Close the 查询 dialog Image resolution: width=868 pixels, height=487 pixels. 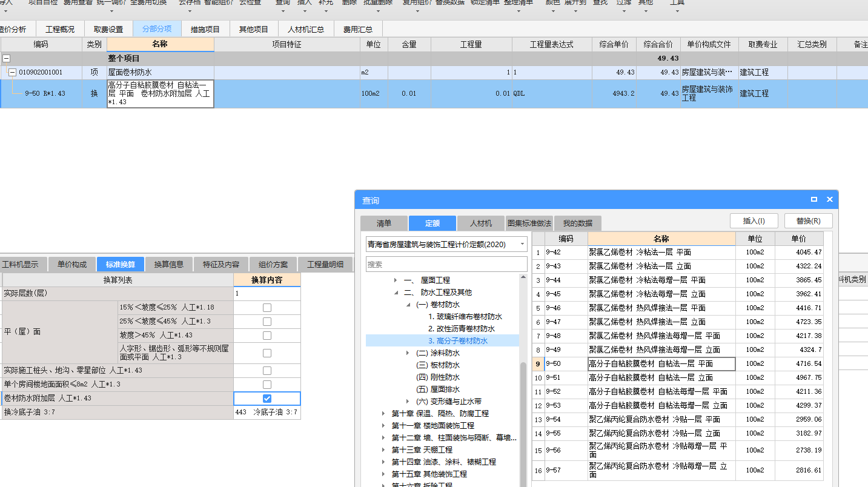[x=830, y=199]
